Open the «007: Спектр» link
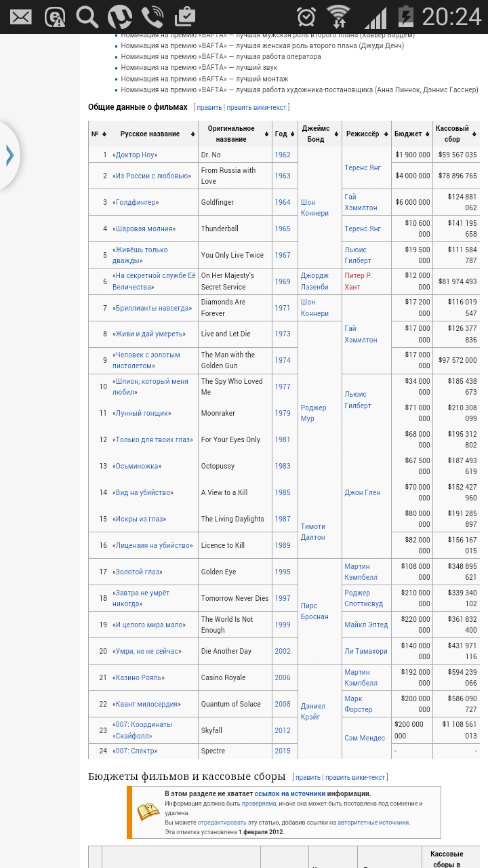The width and height of the screenshot is (488, 868). pyautogui.click(x=135, y=751)
